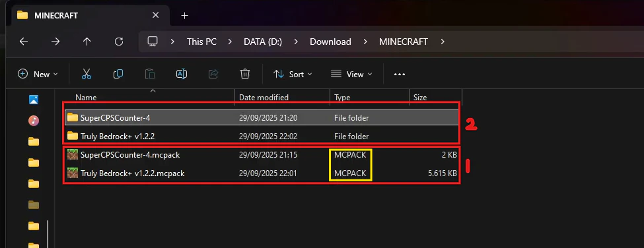Refresh the current folder view
Screen dimensions: 644x248
119,42
